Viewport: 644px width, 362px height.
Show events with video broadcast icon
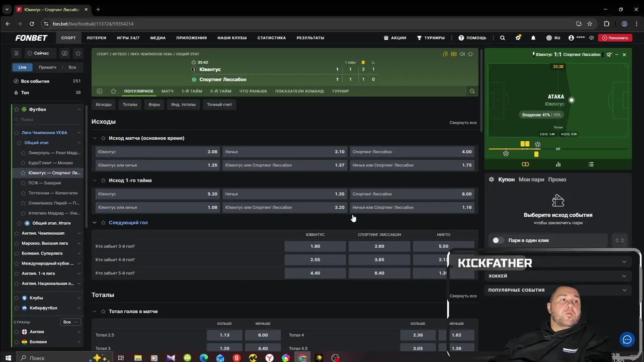(x=64, y=53)
